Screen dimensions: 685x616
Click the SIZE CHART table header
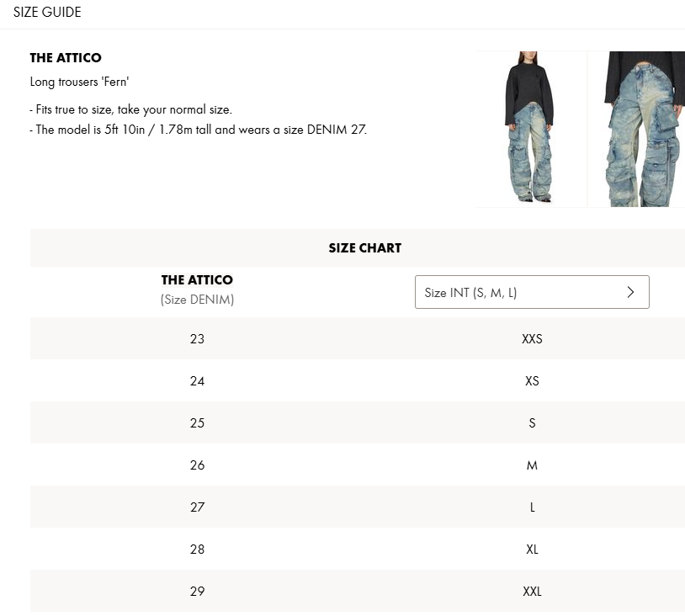pos(364,248)
